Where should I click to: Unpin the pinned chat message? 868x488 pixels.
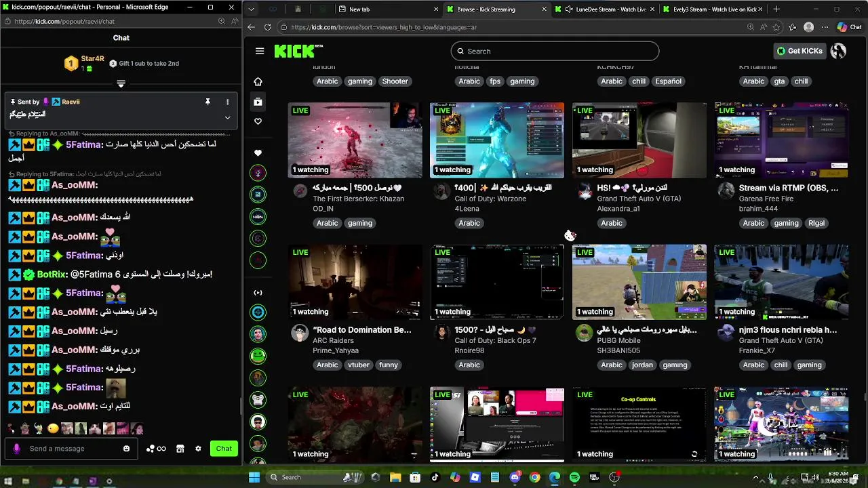208,102
